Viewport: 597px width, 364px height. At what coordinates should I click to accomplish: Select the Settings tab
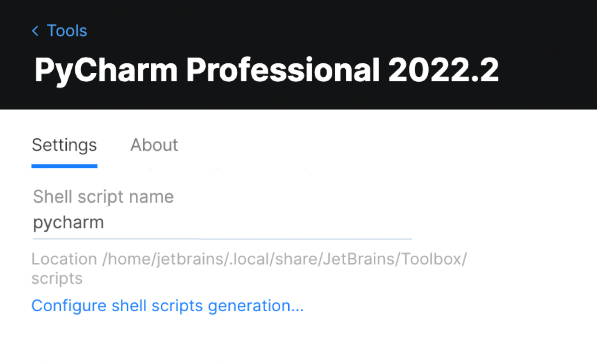click(x=64, y=145)
